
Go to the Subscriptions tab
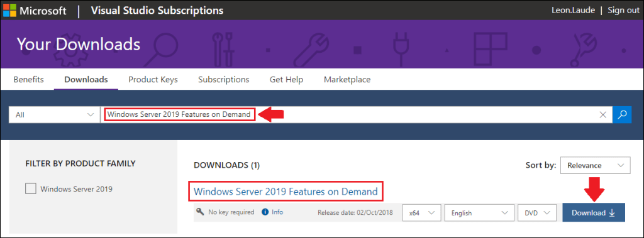click(223, 79)
